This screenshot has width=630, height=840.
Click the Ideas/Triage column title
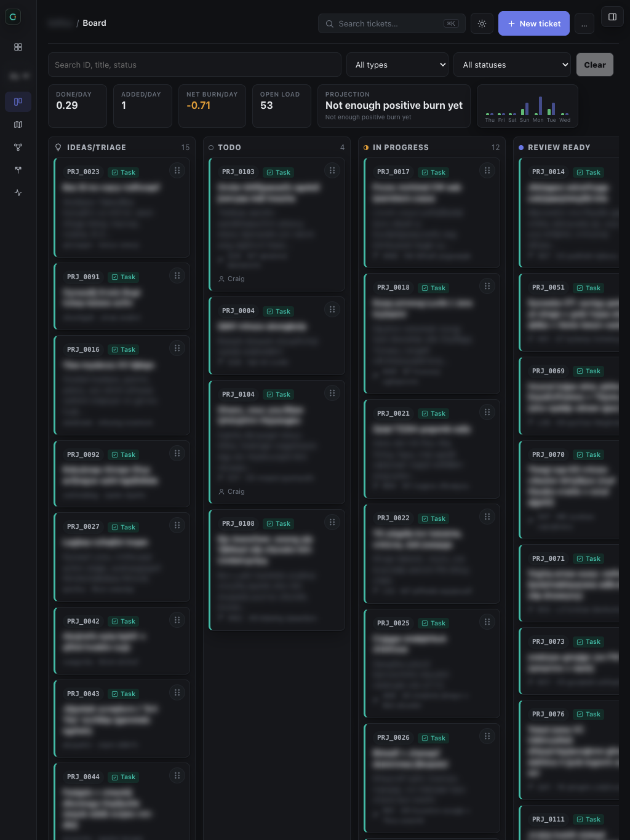(x=97, y=148)
